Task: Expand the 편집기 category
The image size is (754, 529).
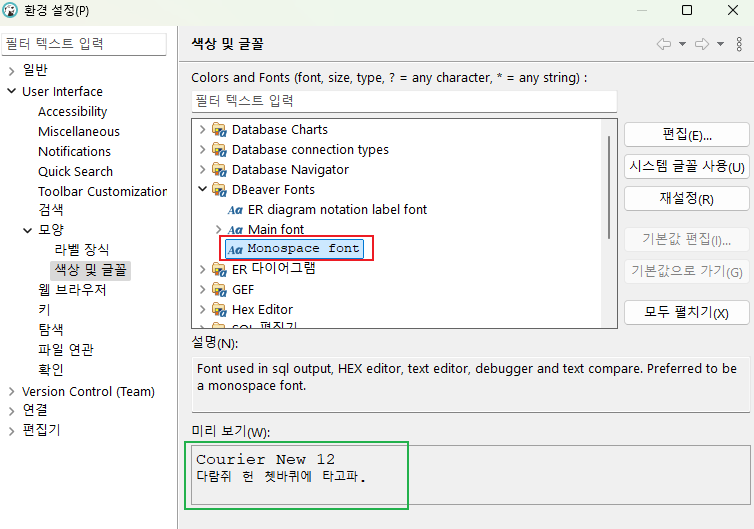Action: 12,431
